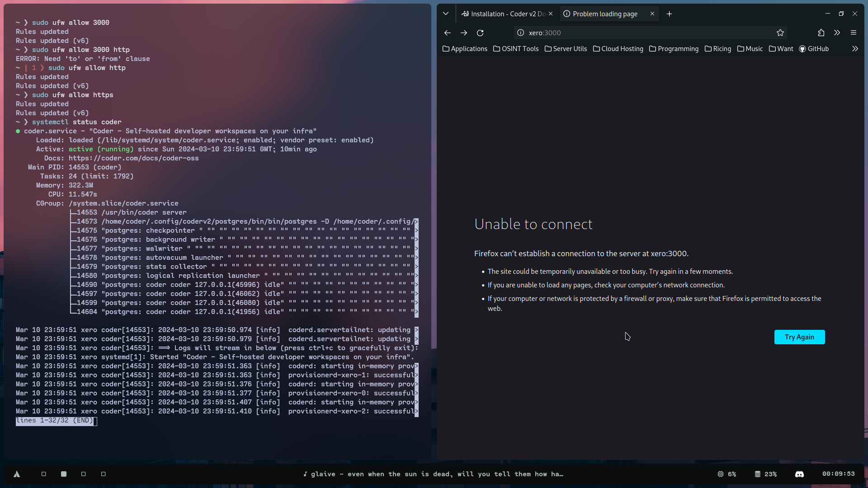Click the Try Again button
Viewport: 868px width, 488px height.
[799, 337]
